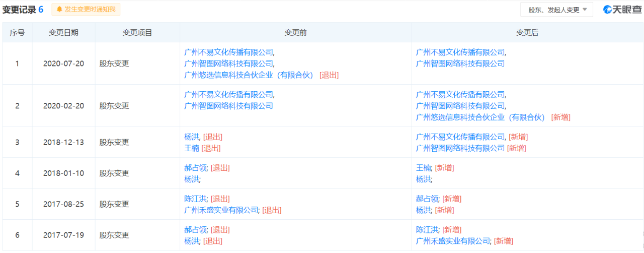Click 陈江洪 marked 新增 in 2017-07-19 row
This screenshot has height=253, width=644.
click(427, 230)
